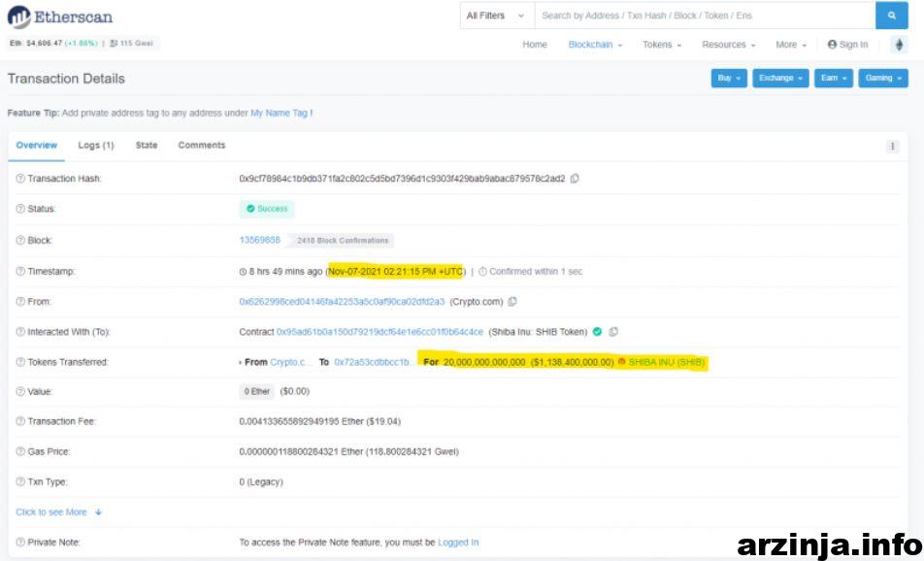This screenshot has height=561, width=924.
Task: Click the blue search magnifier button
Action: click(x=892, y=16)
